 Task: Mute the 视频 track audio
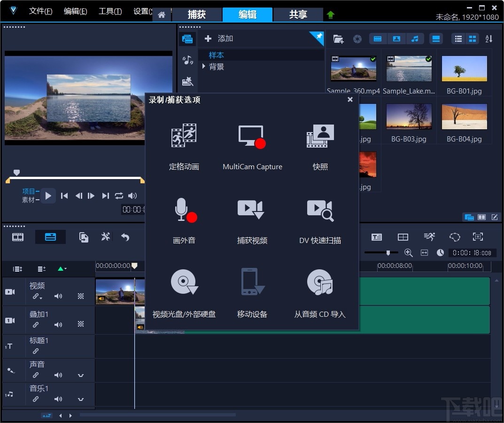pos(58,297)
